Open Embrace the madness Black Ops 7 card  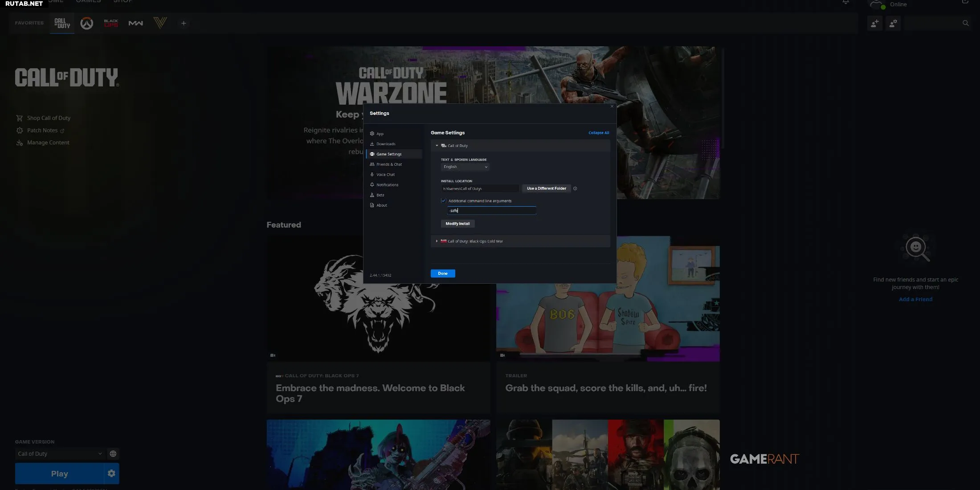pyautogui.click(x=378, y=325)
